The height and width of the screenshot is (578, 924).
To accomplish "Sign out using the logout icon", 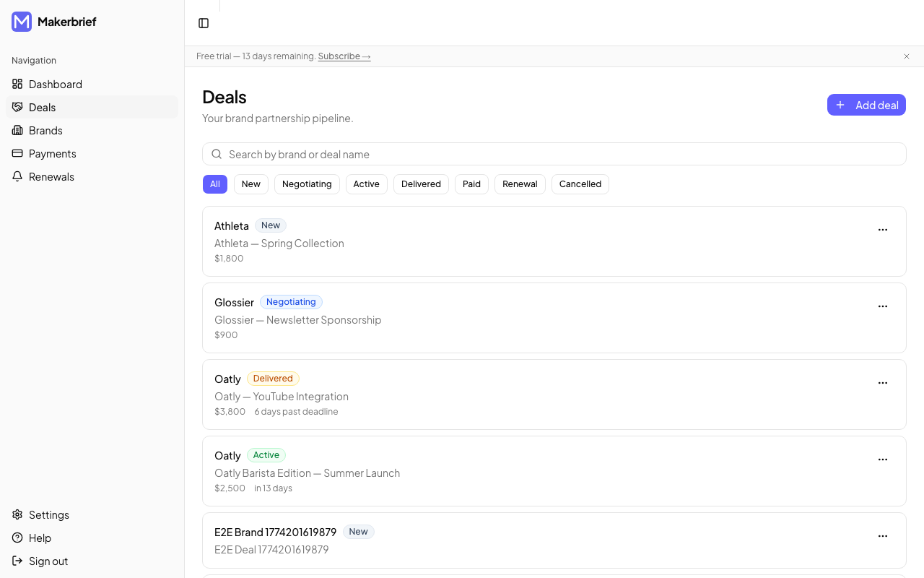I will [x=17, y=561].
